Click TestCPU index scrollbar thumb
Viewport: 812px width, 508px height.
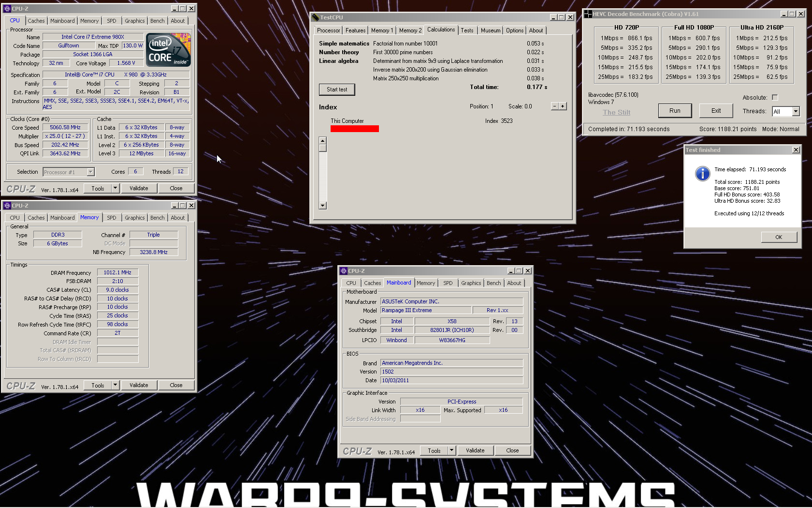[x=323, y=148]
